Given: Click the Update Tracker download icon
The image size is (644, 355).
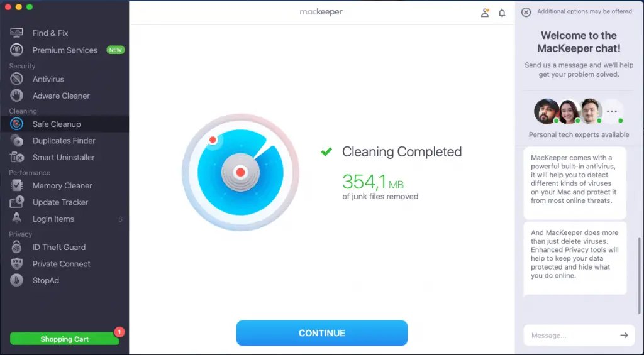Looking at the screenshot, I should pos(16,202).
